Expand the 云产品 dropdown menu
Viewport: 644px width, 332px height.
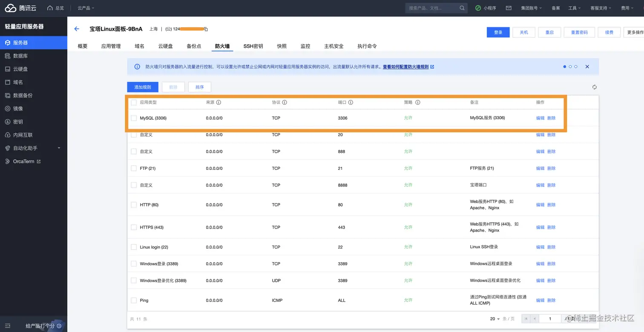(86, 8)
